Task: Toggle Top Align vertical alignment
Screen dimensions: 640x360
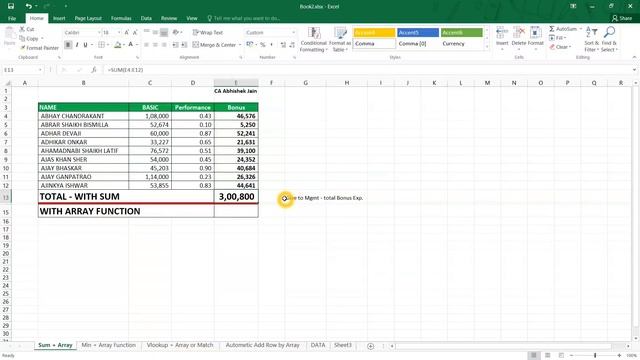Action: pyautogui.click(x=147, y=32)
